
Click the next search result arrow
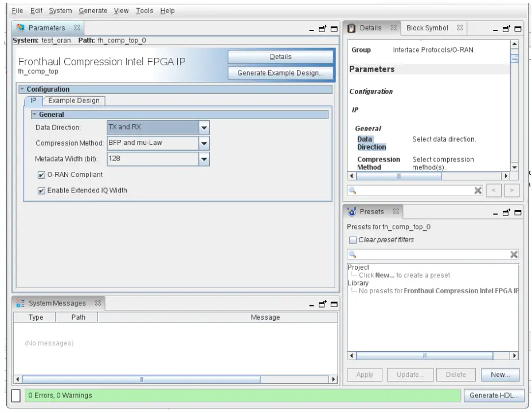pyautogui.click(x=511, y=190)
